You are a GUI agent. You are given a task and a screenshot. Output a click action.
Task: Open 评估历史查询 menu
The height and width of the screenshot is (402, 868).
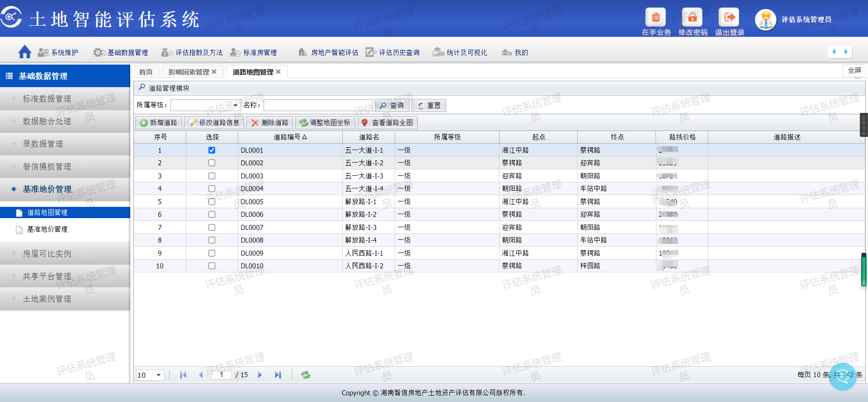392,52
